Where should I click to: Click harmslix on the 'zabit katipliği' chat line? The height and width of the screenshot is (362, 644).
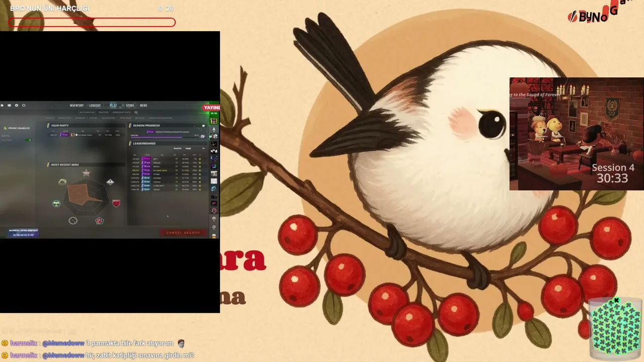click(x=23, y=355)
